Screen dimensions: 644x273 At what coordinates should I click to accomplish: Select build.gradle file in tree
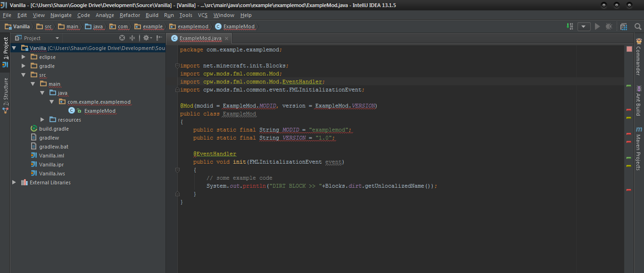[54, 129]
